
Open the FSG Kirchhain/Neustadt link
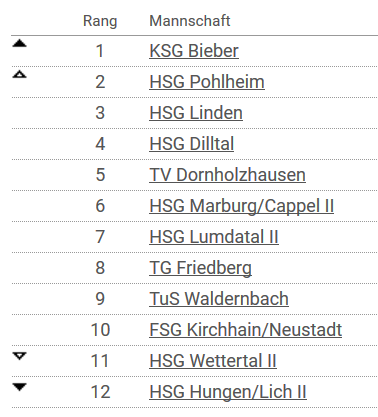tap(246, 330)
